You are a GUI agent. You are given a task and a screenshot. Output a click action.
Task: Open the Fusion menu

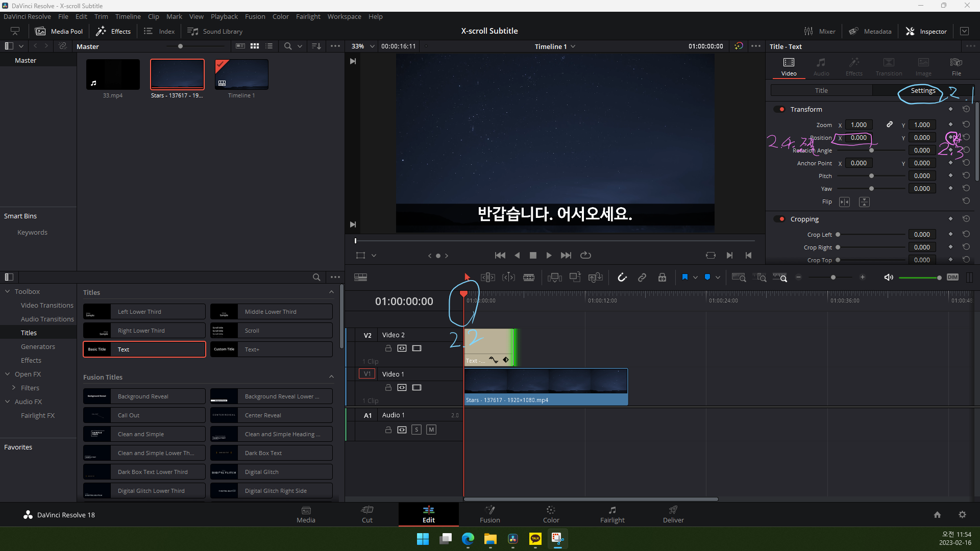pyautogui.click(x=255, y=16)
